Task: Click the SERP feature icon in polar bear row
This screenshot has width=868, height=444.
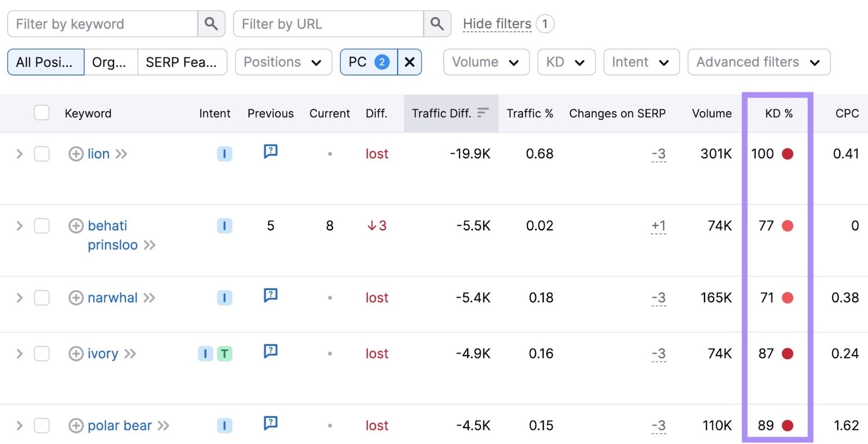Action: 271,423
